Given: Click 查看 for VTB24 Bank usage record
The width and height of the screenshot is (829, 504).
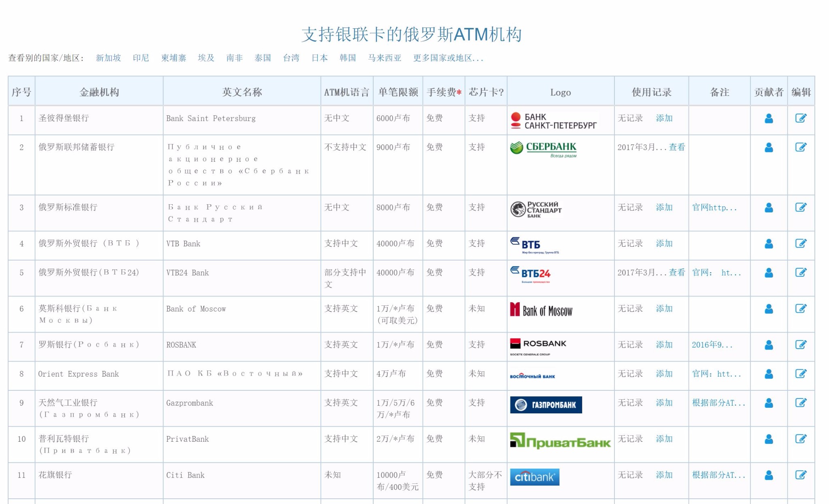Looking at the screenshot, I should [677, 273].
